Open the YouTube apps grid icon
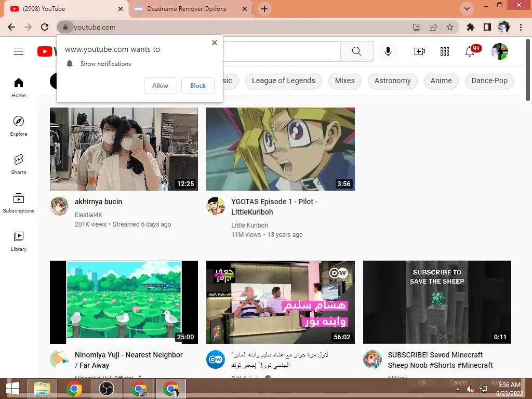 click(x=445, y=51)
